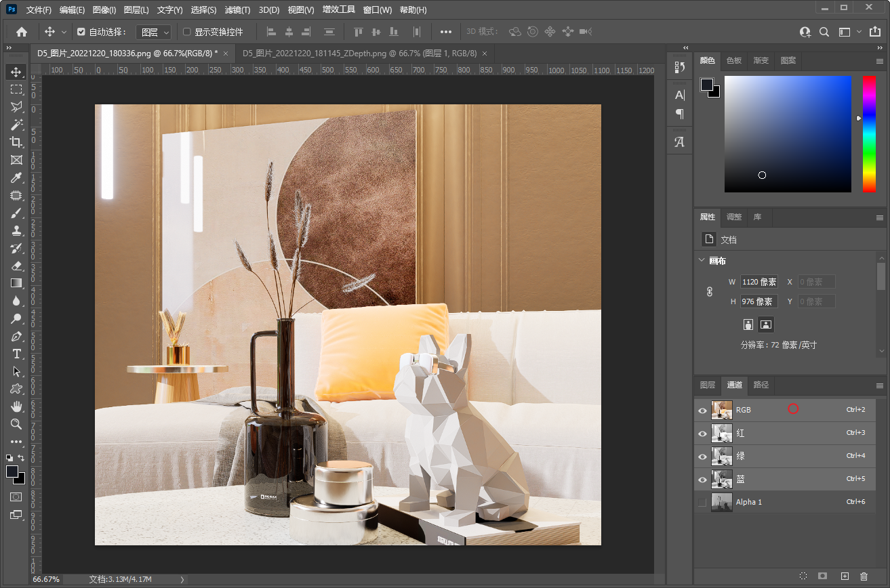Screen dimensions: 890x588
Task: Open the Home screen via house icon
Action: tap(22, 32)
